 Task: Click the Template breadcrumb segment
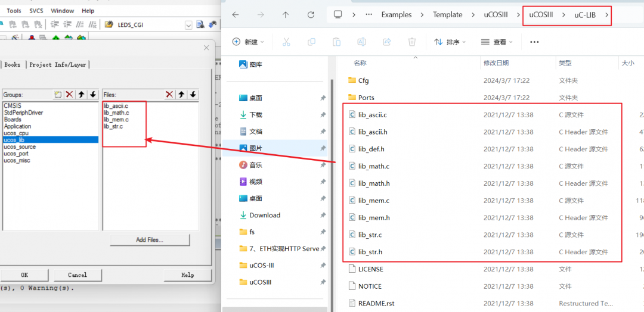(x=448, y=15)
